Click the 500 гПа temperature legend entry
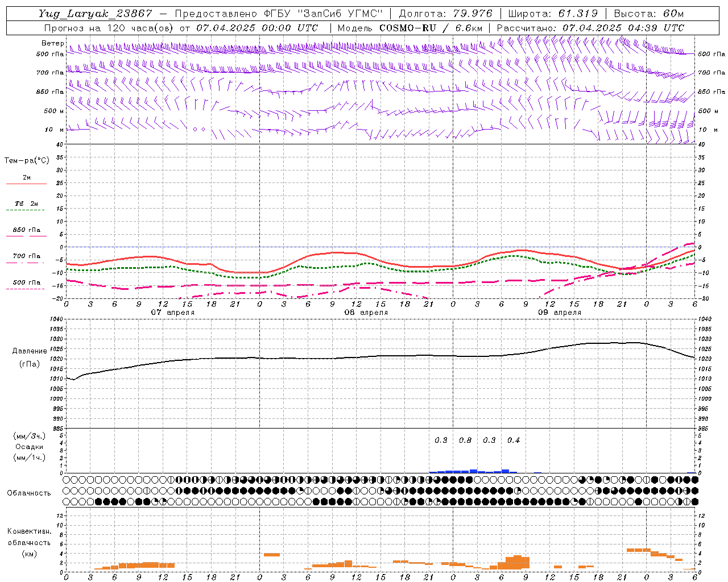 click(26, 282)
